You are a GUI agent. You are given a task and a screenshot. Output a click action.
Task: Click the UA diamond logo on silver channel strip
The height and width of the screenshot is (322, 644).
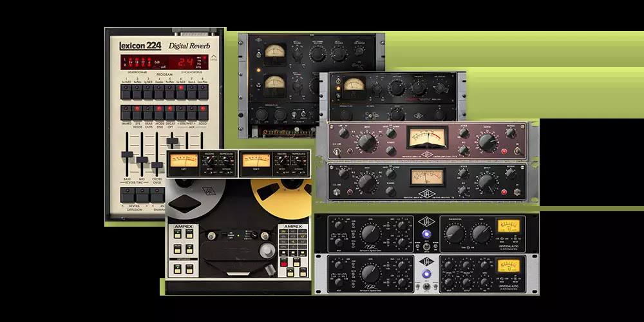(426, 261)
